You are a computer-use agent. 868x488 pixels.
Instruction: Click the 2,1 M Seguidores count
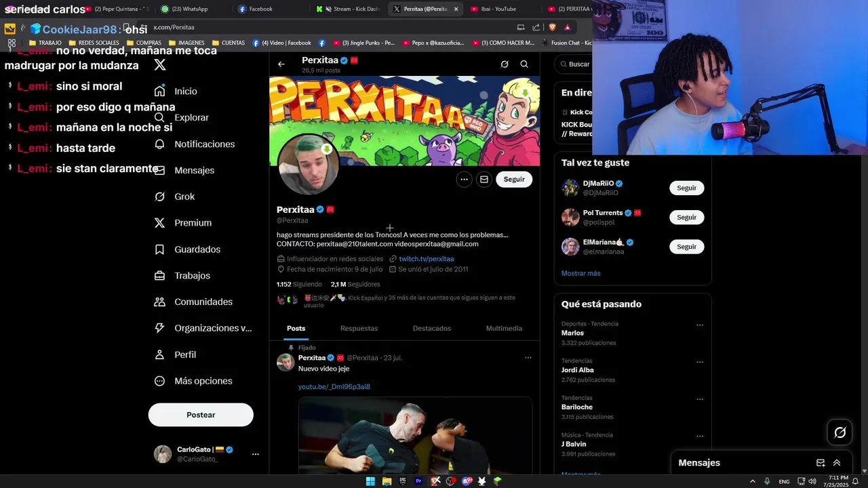point(355,285)
